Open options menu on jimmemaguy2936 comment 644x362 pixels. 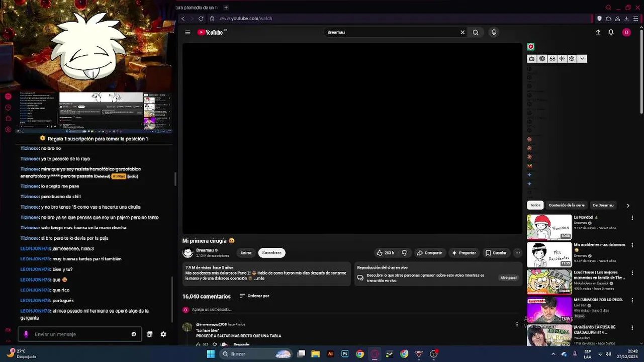[517, 325]
